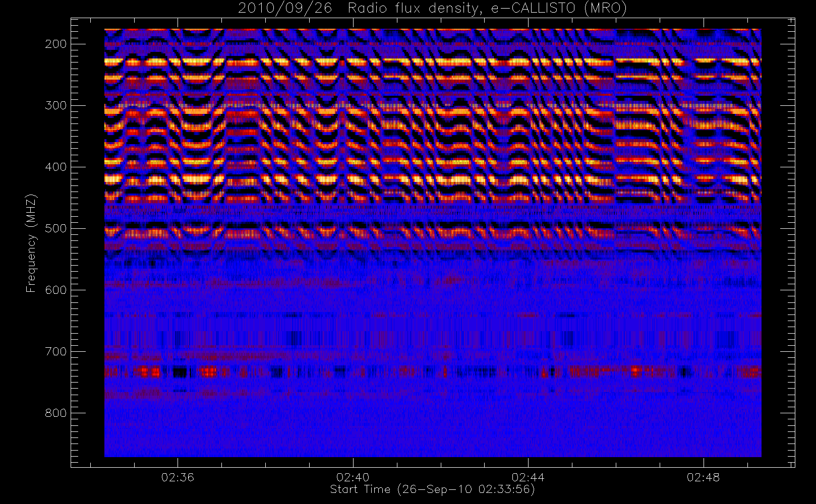Image resolution: width=816 pixels, height=504 pixels.
Task: Click the 700 frequency tick label
Action: pos(56,351)
